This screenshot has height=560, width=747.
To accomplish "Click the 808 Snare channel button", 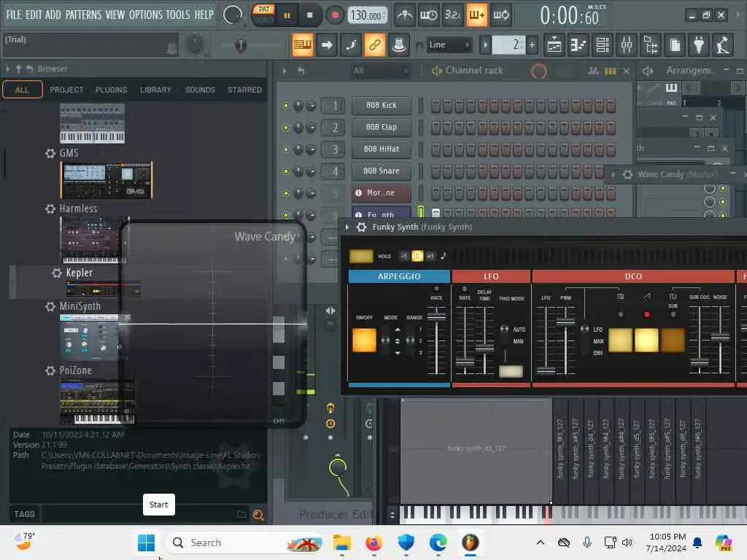I will tap(381, 171).
